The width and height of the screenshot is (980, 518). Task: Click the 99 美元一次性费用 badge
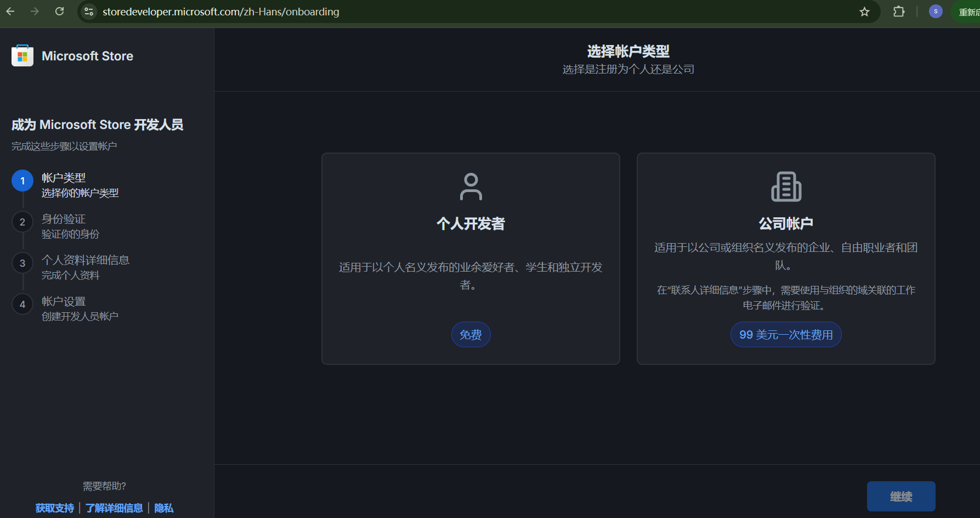(x=786, y=335)
